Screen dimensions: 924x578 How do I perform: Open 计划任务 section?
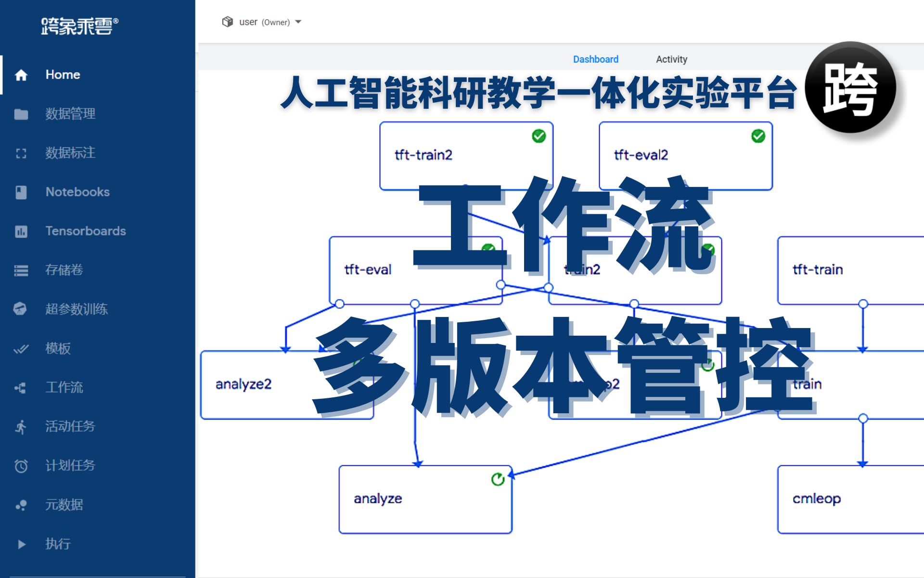[x=70, y=465]
